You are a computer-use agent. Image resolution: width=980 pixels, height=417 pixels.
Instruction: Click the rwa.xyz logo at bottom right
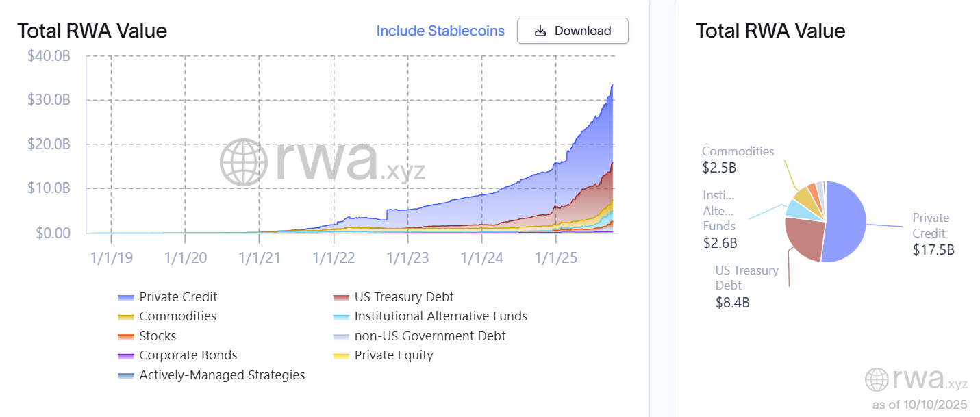pyautogui.click(x=916, y=379)
